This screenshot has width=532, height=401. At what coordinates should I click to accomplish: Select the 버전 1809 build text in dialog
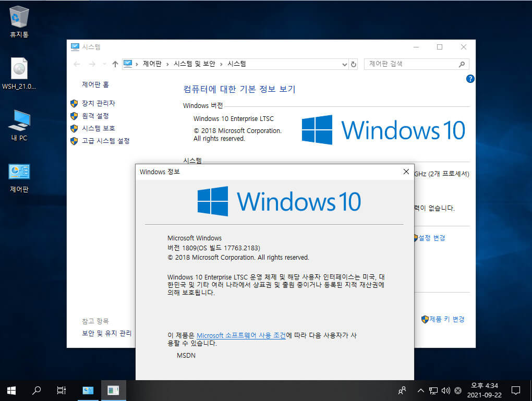click(x=214, y=248)
